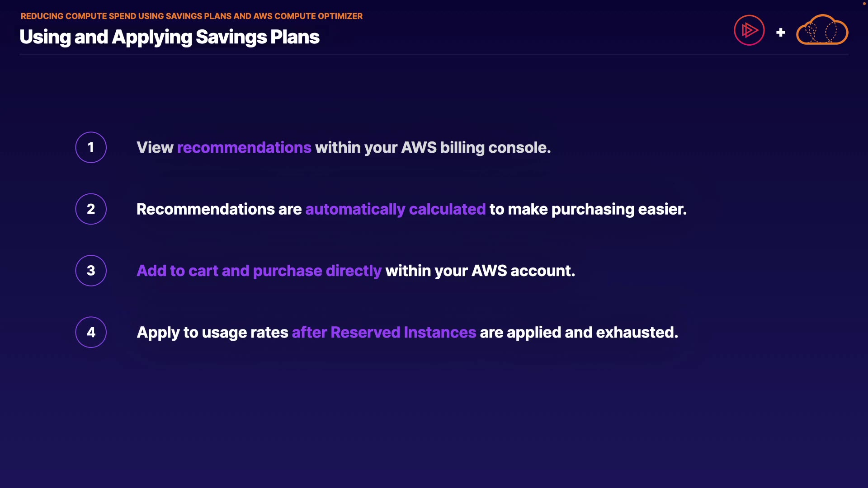868x488 pixels.
Task: Click the small orange dot in the top corner
Action: [864, 4]
